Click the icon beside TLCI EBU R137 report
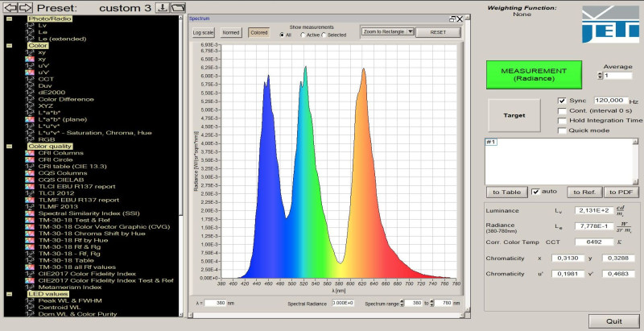The height and width of the screenshot is (331, 644). pos(30,187)
